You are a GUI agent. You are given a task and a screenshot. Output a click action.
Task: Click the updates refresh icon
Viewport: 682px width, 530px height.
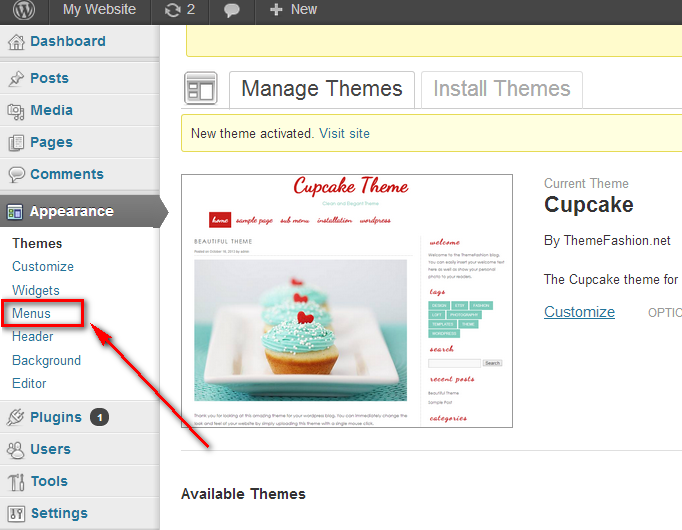[172, 10]
